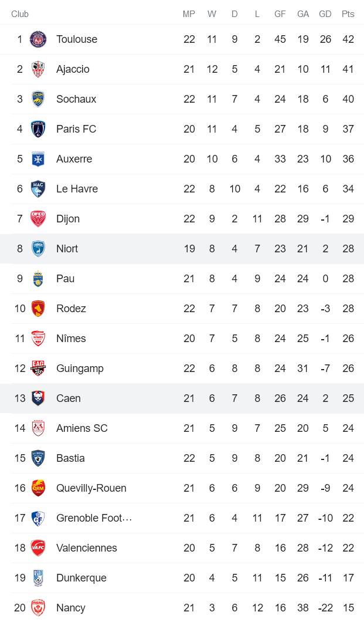Click the Caen club crest
This screenshot has height=629, width=364.
[38, 398]
